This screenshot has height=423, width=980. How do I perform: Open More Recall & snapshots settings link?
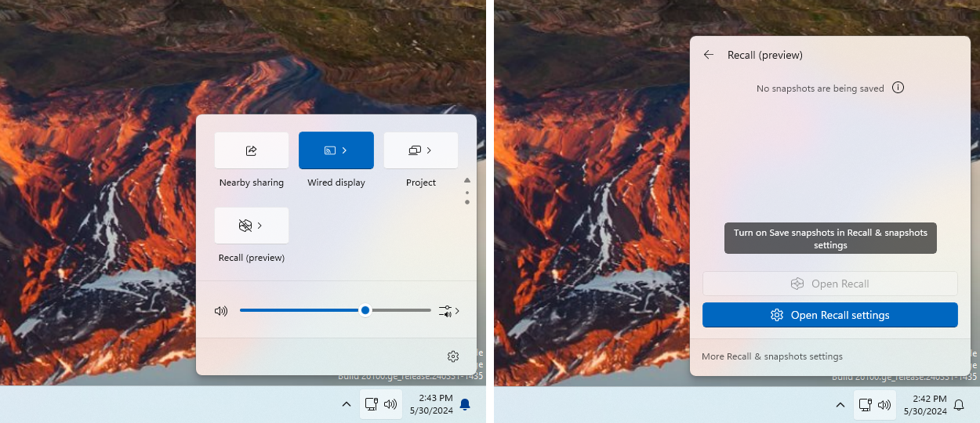(x=772, y=356)
